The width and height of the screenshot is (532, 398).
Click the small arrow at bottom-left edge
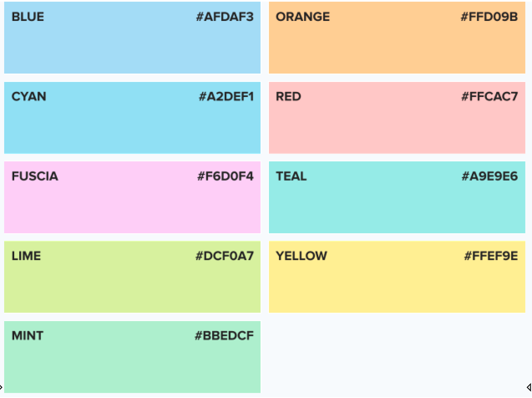click(1, 388)
